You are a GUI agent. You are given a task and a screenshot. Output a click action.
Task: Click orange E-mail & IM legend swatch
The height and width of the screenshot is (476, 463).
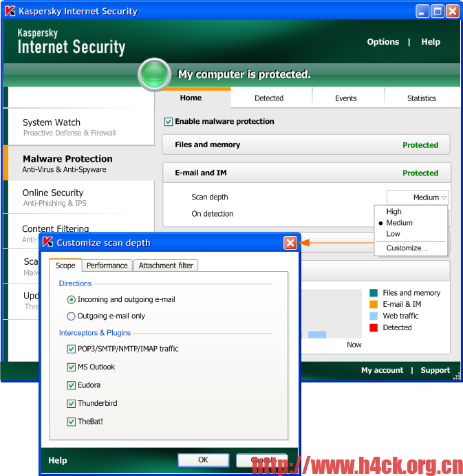click(x=374, y=304)
